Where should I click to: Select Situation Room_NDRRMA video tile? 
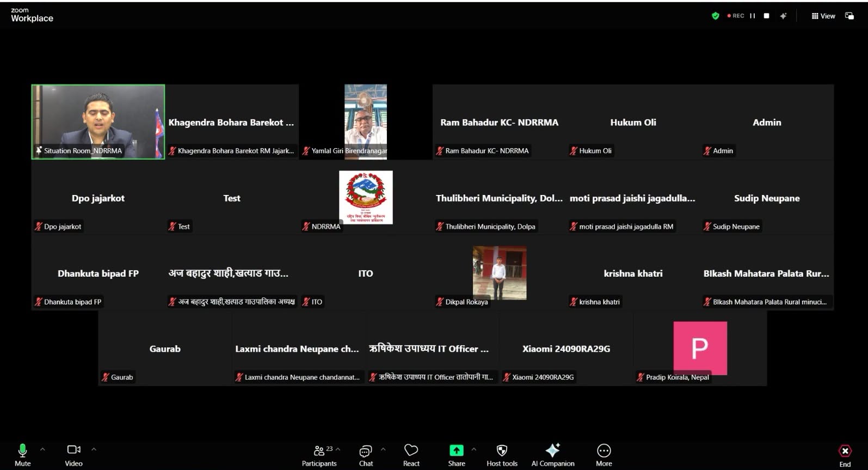[98, 122]
